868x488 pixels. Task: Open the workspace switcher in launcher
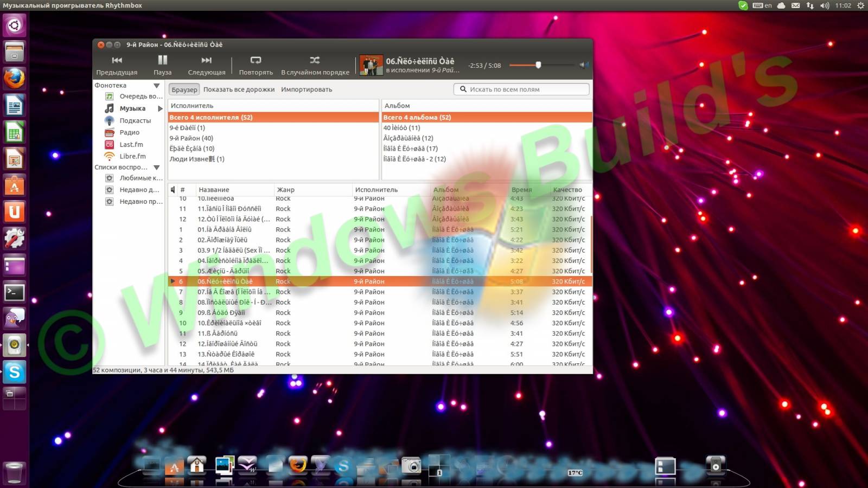15,399
